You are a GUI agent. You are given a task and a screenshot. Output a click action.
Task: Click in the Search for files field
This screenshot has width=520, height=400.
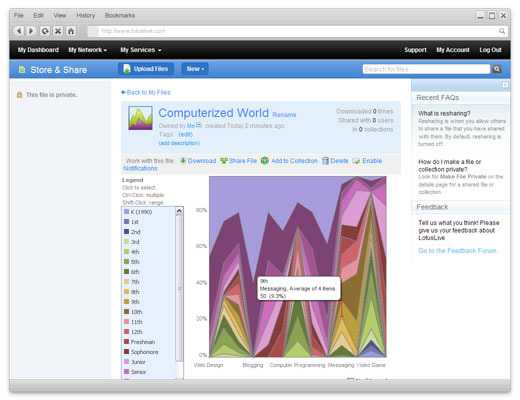426,69
